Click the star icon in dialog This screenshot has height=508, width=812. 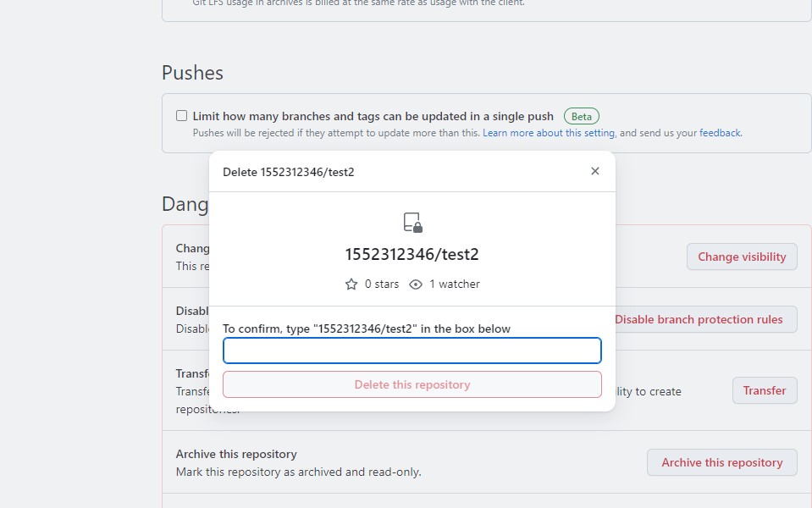[351, 284]
